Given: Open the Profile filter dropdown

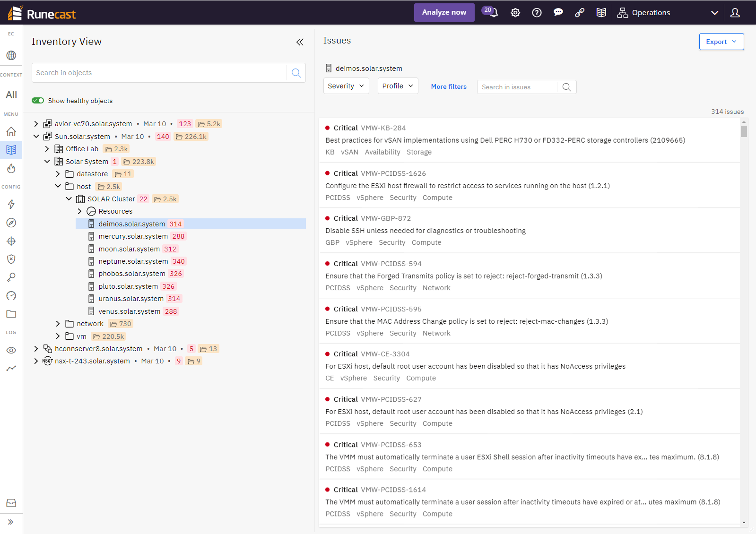Looking at the screenshot, I should pos(398,86).
